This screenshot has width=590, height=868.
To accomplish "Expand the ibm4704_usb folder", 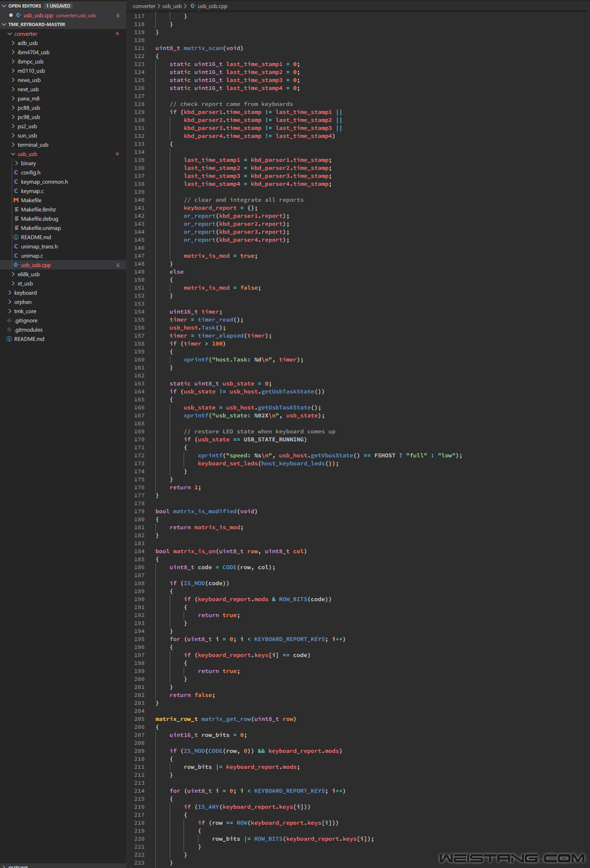I will click(13, 52).
